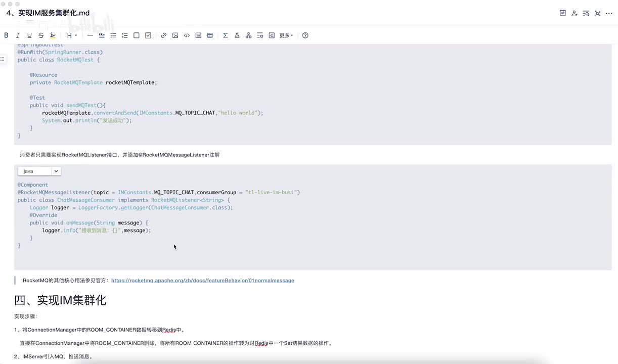
Task: Click the line 'public class RocketMQTest {'
Action: click(x=59, y=60)
